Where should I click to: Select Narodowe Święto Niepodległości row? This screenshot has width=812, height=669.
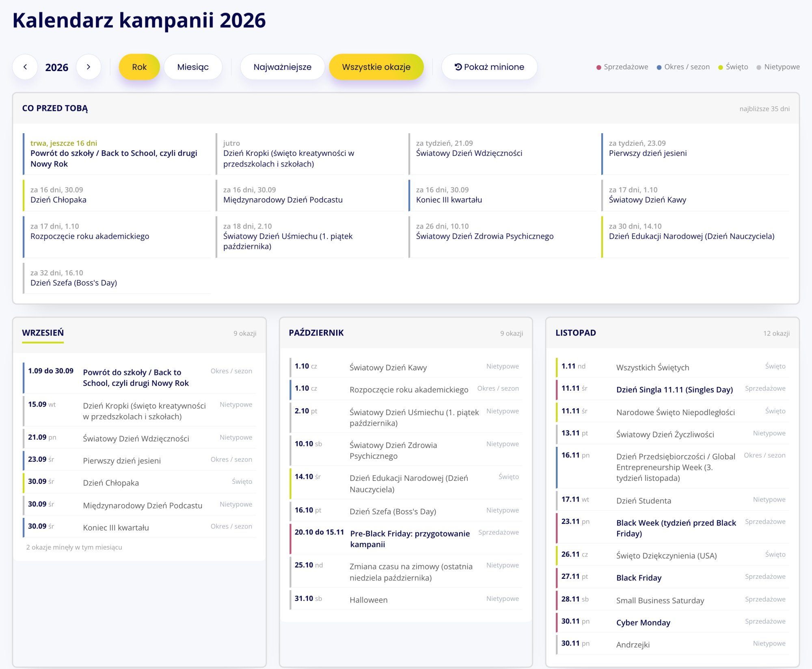coord(673,411)
